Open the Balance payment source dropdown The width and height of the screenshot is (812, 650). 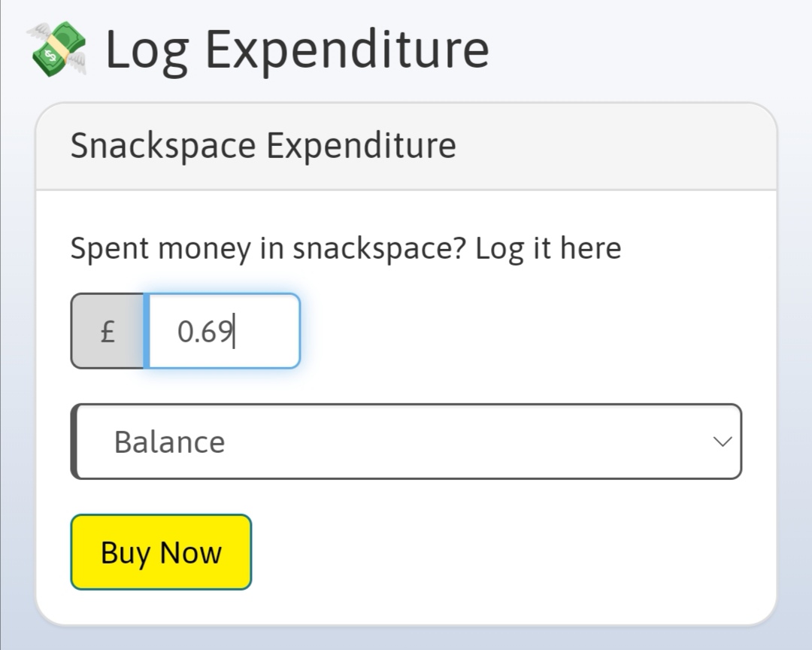point(407,442)
